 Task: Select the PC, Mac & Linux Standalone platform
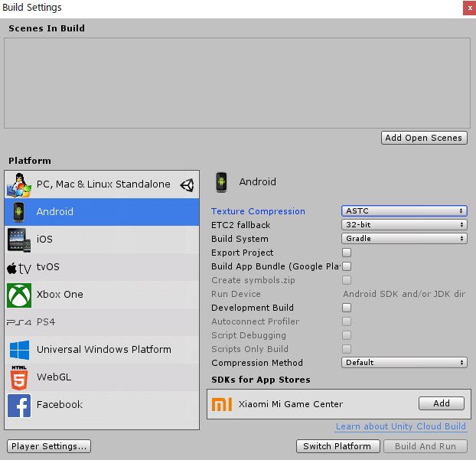102,184
